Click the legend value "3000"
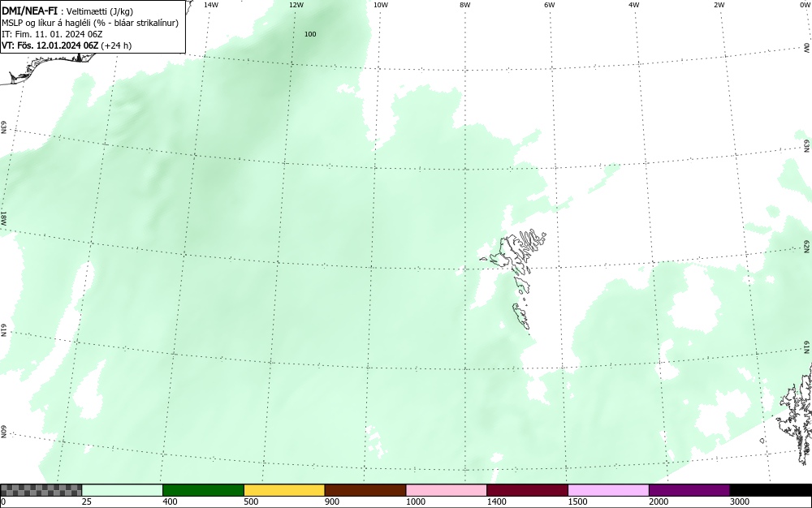The height and width of the screenshot is (508, 812). tap(740, 502)
